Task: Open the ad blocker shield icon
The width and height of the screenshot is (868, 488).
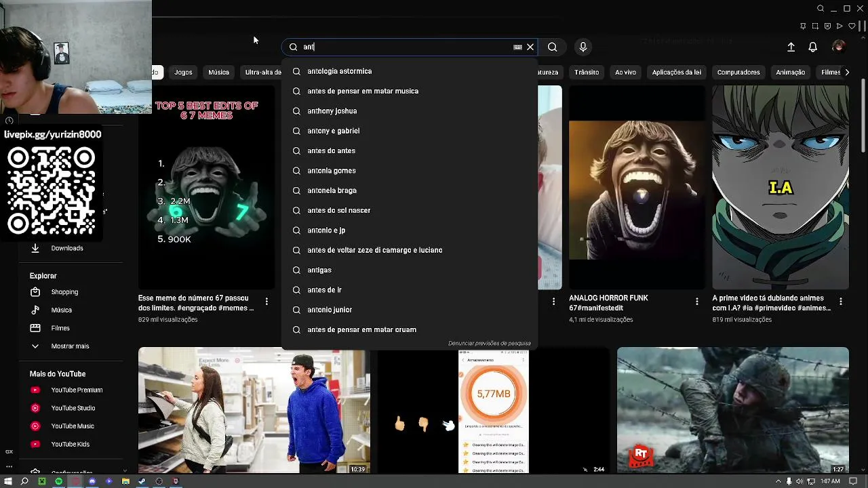Action: (x=827, y=26)
